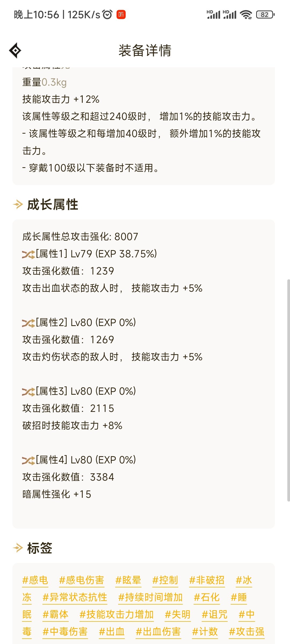This screenshot has width=290, height=644.
Task: Select the #眩晕 tag
Action: coord(128,580)
